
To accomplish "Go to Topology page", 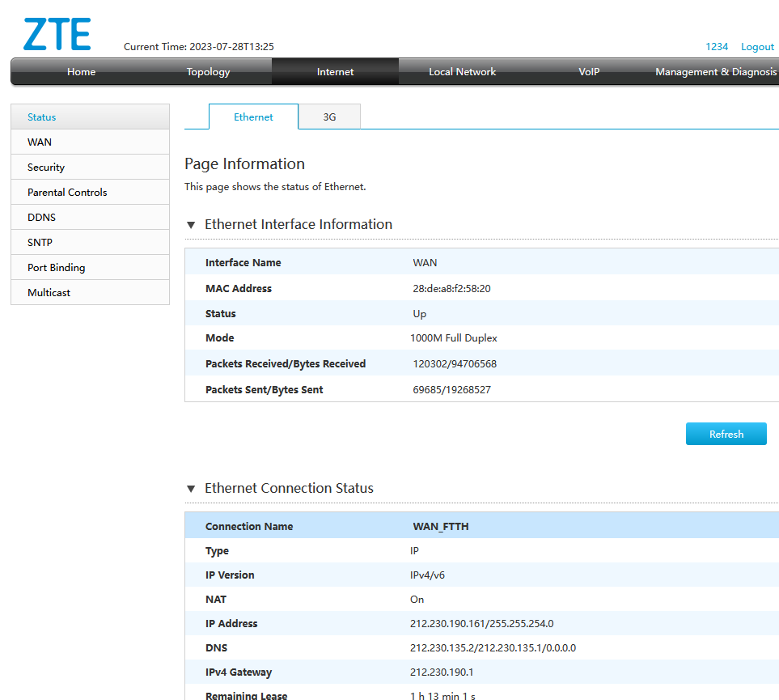I will [208, 72].
